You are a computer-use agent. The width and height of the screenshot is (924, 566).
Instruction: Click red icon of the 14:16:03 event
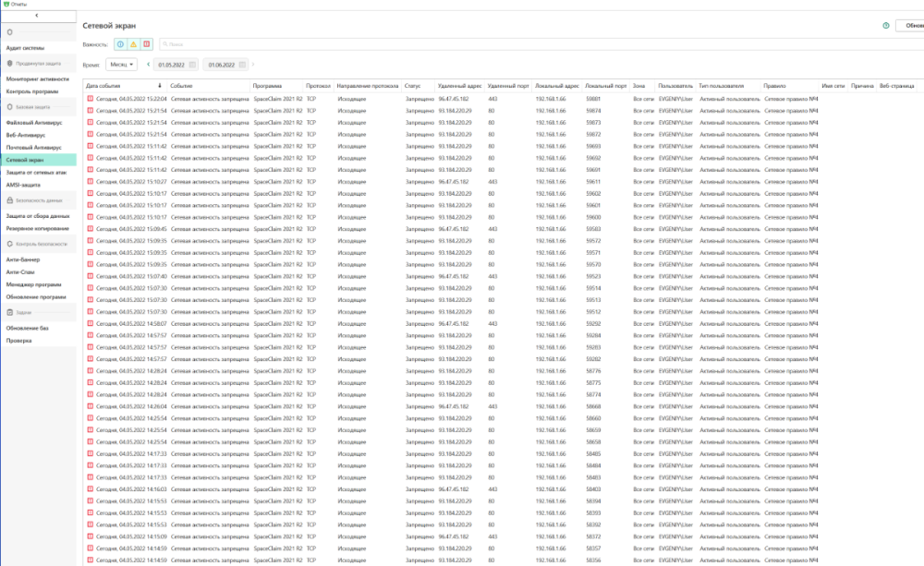tap(91, 488)
